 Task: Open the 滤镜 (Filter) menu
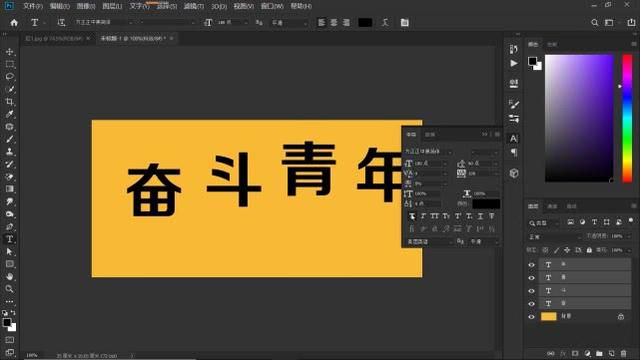(193, 6)
